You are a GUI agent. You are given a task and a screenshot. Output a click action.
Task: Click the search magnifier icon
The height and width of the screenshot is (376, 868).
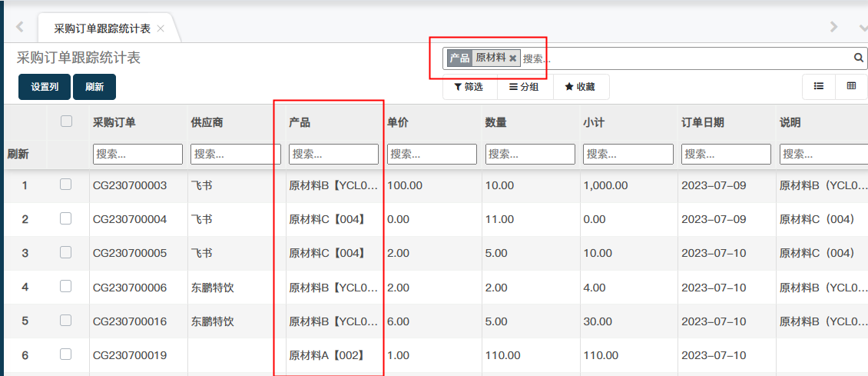[x=859, y=58]
